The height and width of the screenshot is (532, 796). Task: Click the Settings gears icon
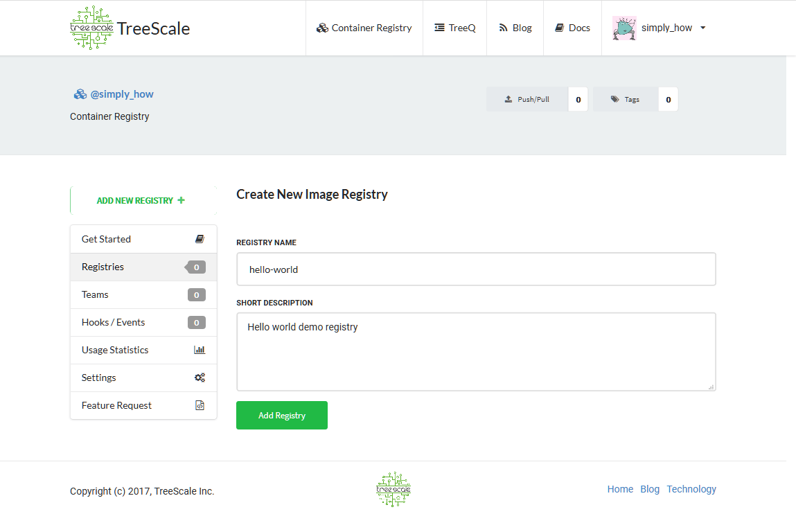pyautogui.click(x=200, y=378)
